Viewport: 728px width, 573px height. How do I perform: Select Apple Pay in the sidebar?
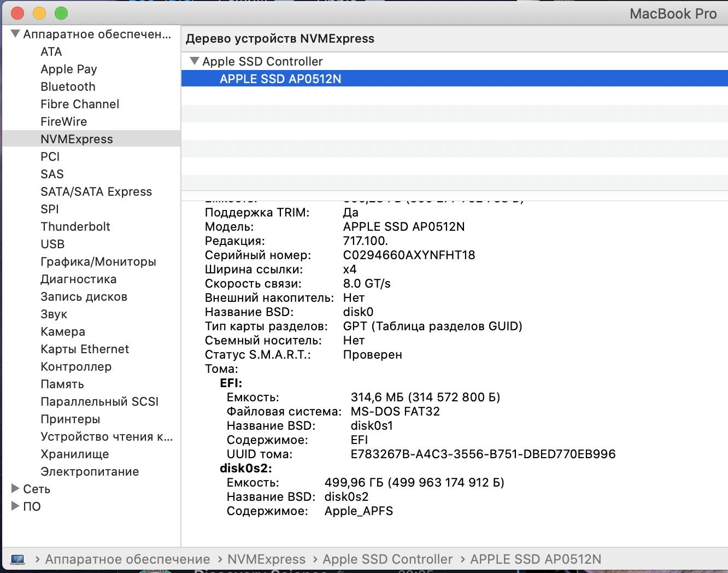69,69
